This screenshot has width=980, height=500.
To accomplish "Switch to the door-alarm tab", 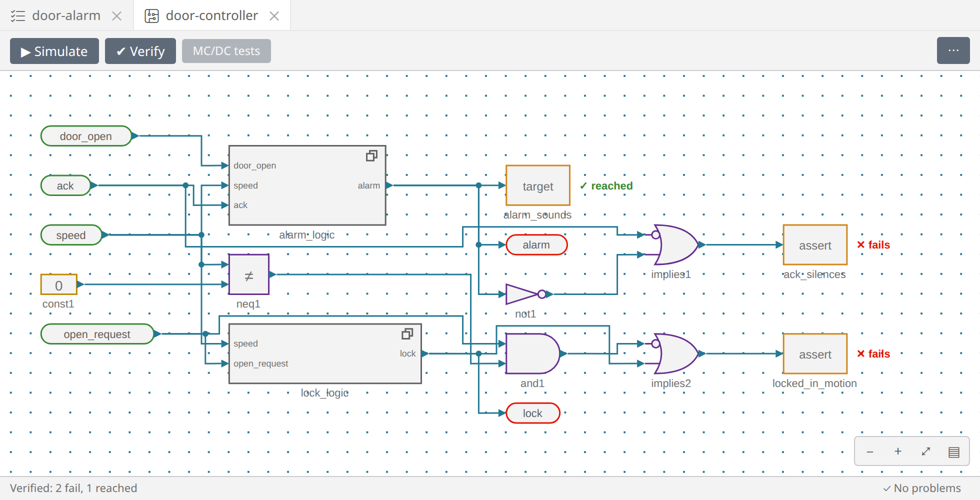I will coord(66,15).
